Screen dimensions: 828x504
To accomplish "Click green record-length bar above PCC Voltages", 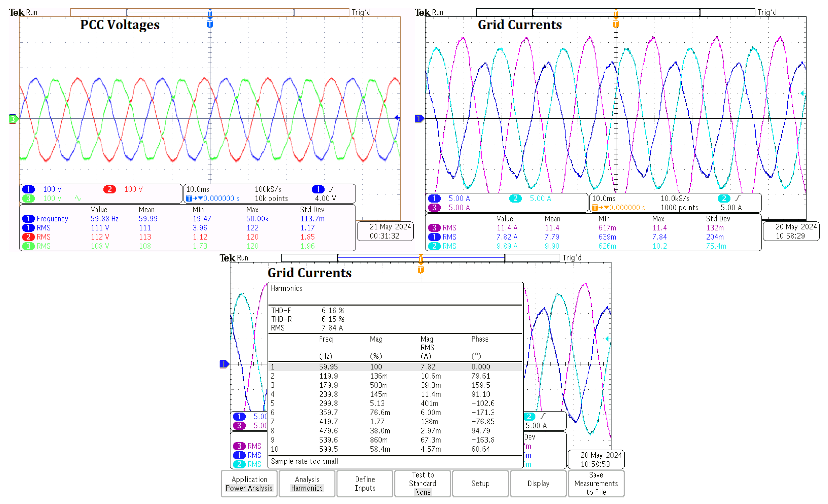I will click(x=168, y=12).
